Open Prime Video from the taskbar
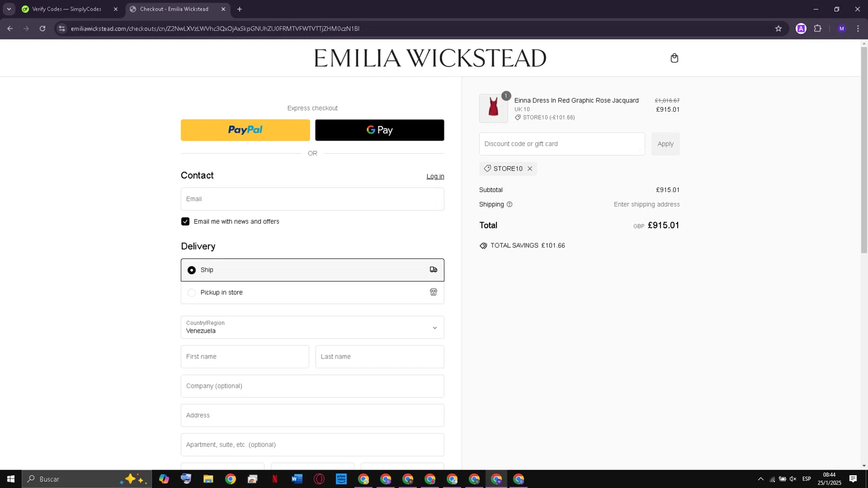The width and height of the screenshot is (868, 488). click(x=341, y=479)
